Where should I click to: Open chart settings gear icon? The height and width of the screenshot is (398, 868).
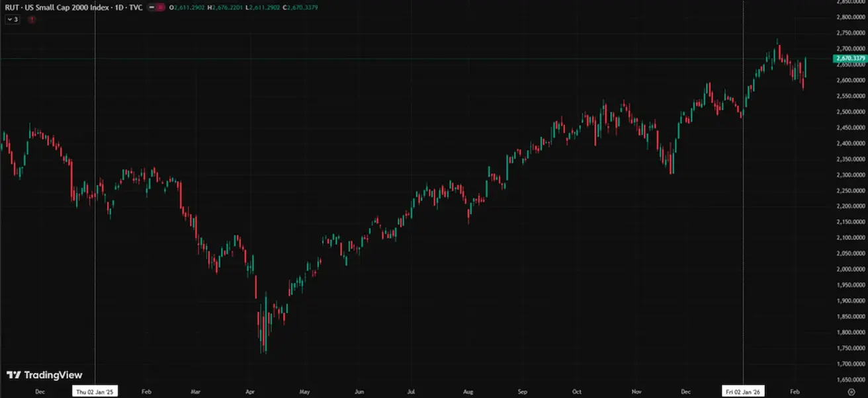coord(851,391)
